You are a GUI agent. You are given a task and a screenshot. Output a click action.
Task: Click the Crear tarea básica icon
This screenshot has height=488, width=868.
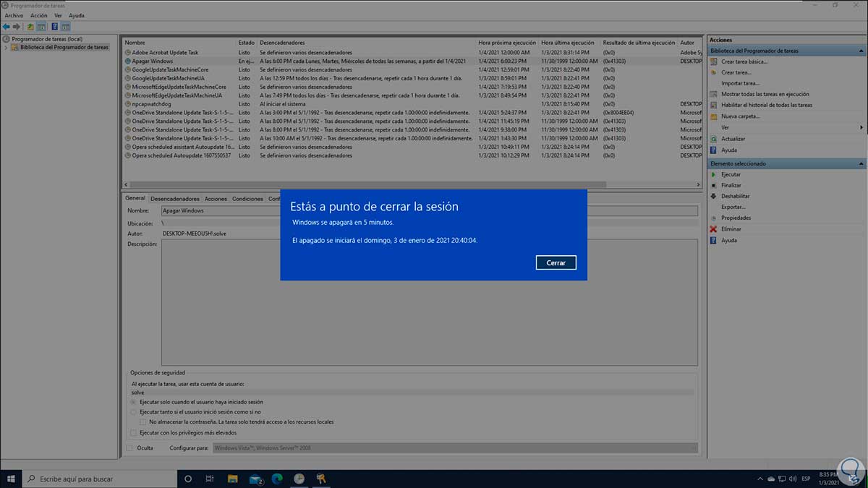click(714, 61)
